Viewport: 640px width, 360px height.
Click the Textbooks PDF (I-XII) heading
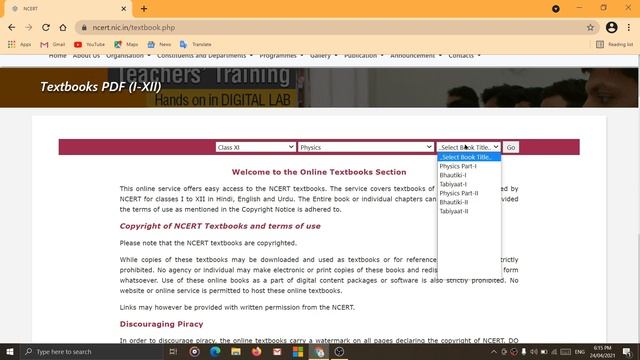tap(100, 87)
